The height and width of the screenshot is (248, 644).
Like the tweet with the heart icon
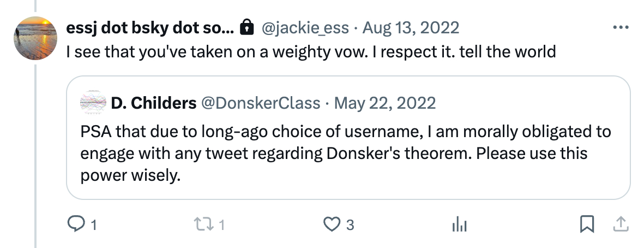point(330,224)
